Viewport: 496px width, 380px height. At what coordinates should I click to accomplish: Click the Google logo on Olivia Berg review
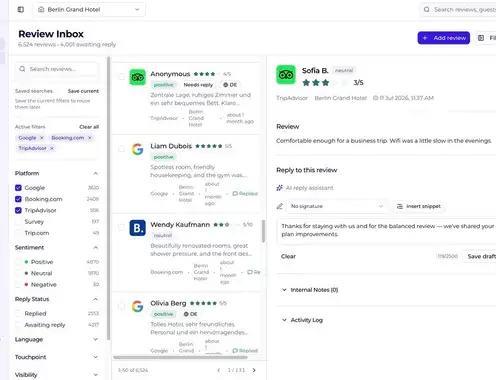[x=137, y=306]
